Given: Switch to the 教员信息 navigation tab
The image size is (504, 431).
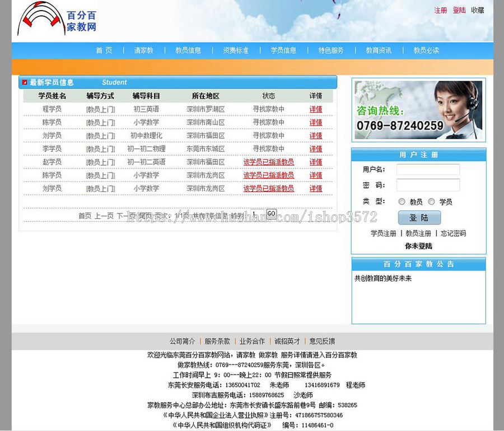Looking at the screenshot, I should tap(189, 50).
